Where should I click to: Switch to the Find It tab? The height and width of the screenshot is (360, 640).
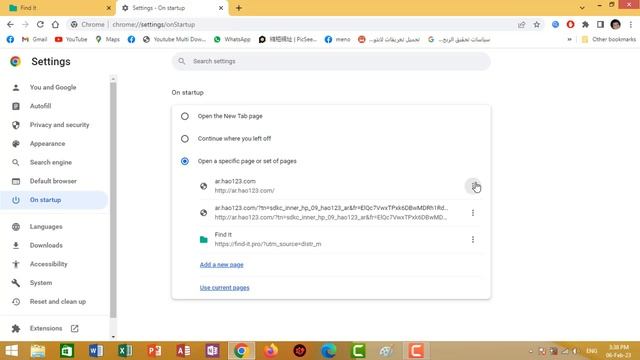(57, 8)
